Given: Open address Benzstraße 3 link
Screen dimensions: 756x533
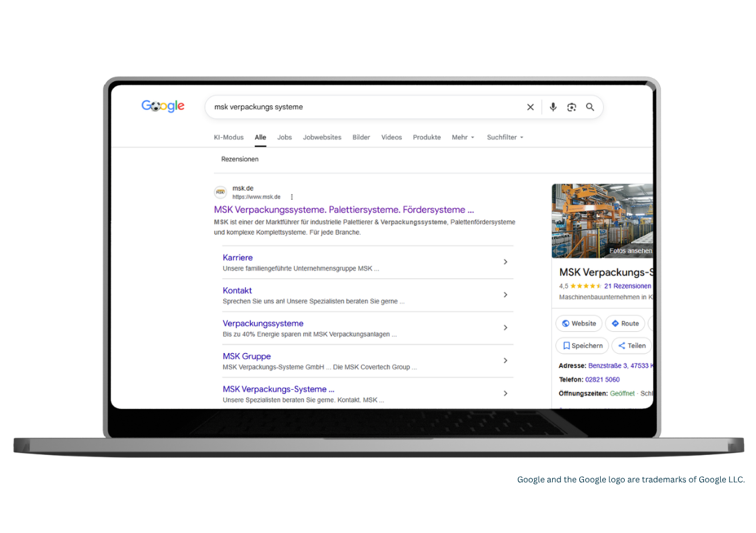Looking at the screenshot, I should 621,366.
